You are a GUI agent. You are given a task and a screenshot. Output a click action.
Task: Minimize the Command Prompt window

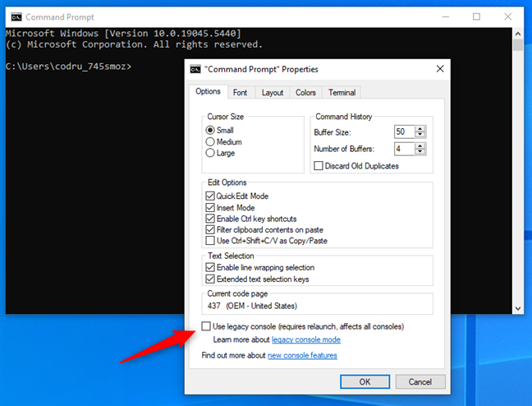tap(446, 16)
